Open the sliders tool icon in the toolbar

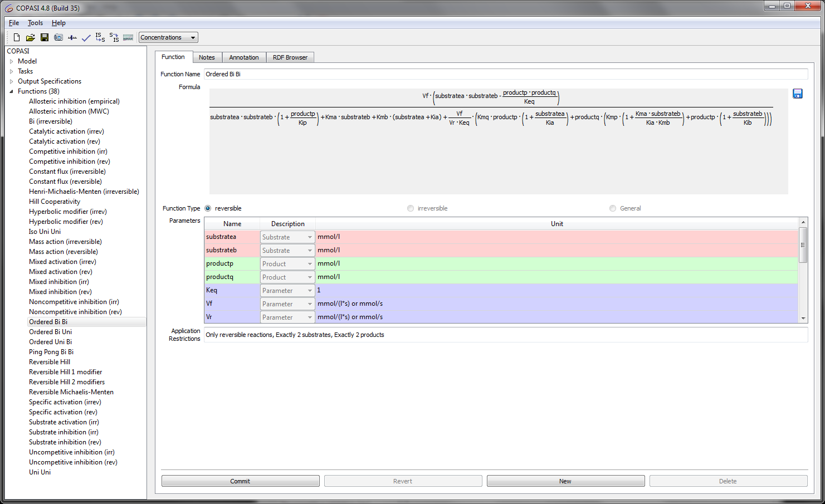click(72, 37)
